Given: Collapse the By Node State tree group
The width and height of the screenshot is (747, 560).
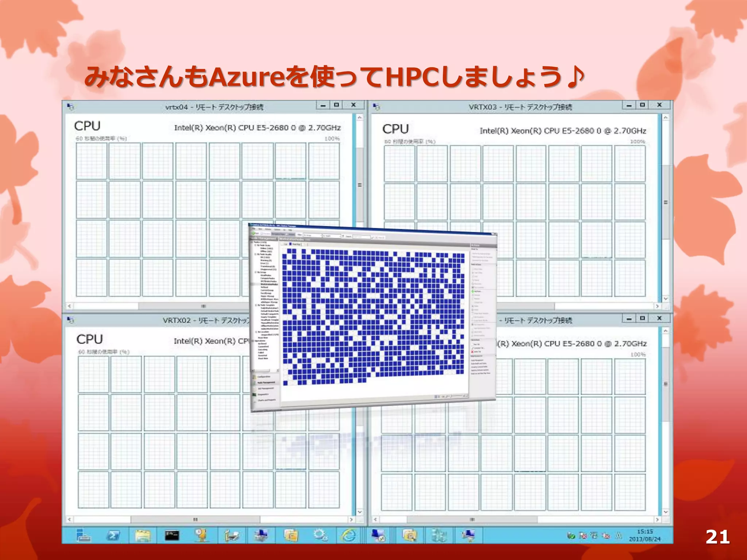Looking at the screenshot, I should click(x=255, y=245).
